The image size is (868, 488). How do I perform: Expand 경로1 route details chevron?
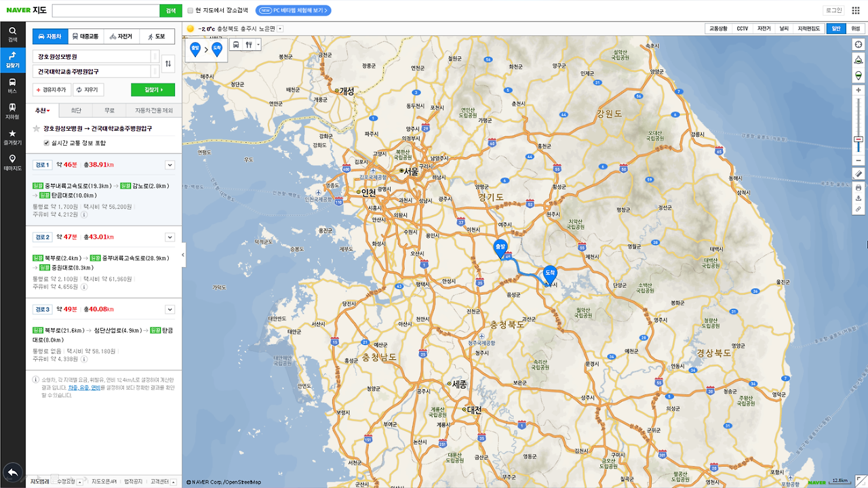[x=170, y=165]
